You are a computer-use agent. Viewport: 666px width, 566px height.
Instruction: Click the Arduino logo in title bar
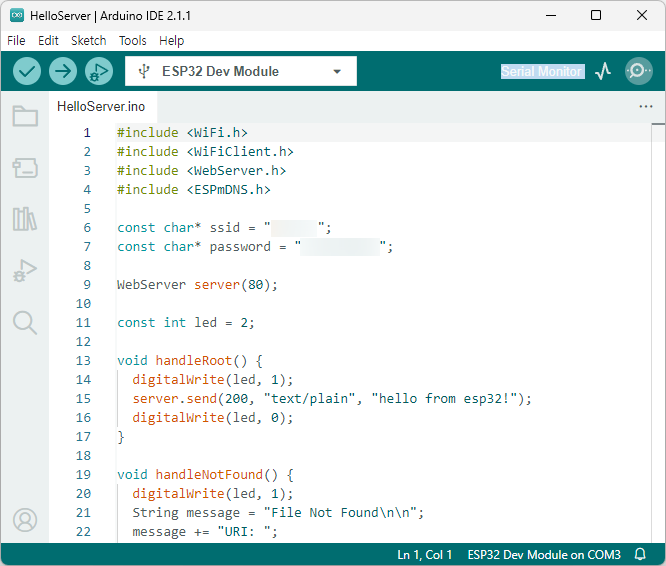[x=17, y=15]
